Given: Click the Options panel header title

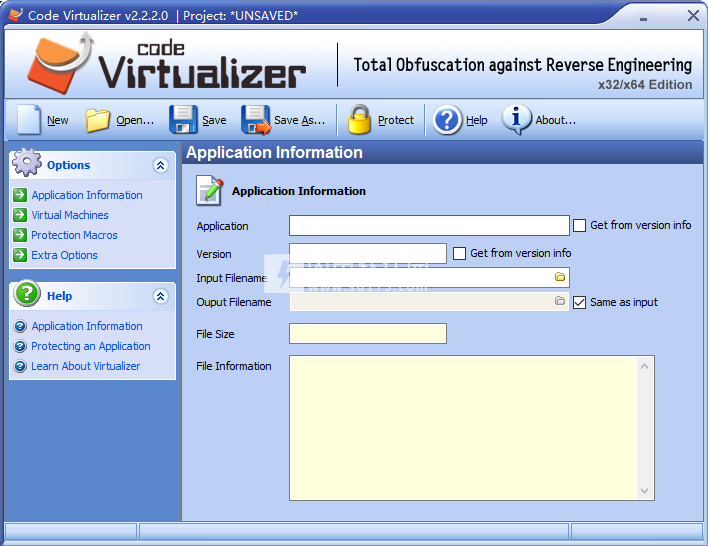Looking at the screenshot, I should click(68, 165).
